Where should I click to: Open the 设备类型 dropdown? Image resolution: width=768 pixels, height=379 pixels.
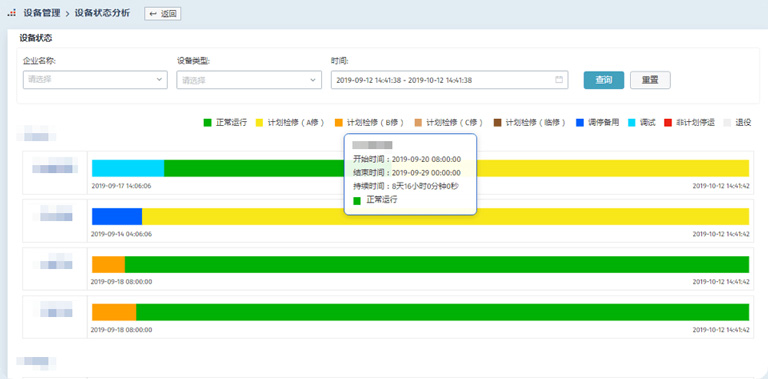(x=249, y=80)
